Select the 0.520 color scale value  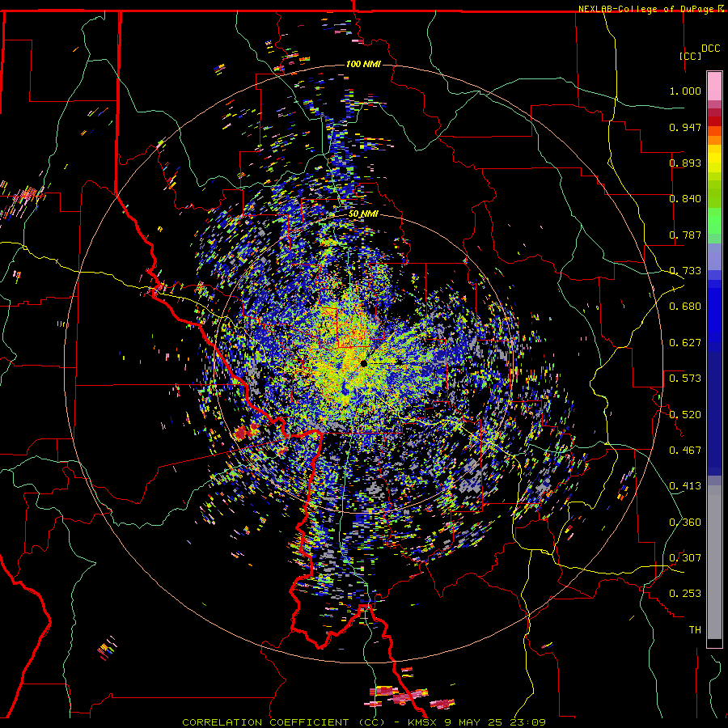[685, 415]
